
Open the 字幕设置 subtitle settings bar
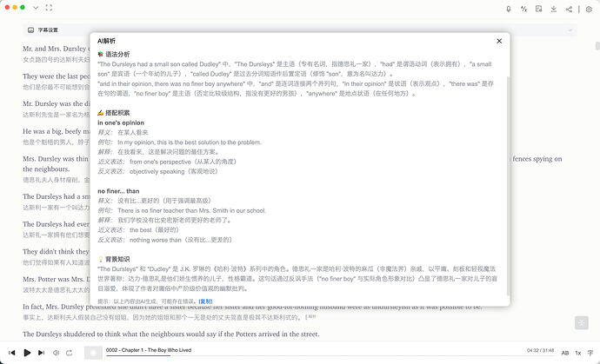pos(300,30)
